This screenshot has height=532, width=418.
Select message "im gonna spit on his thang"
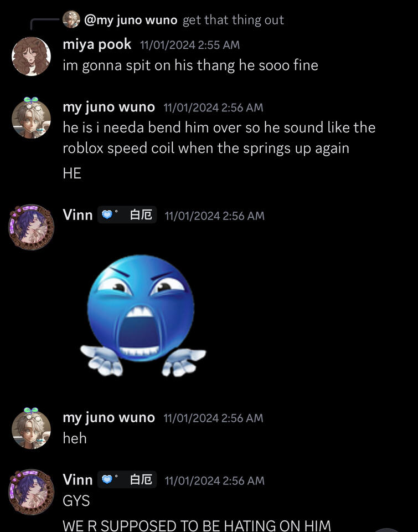(190, 65)
